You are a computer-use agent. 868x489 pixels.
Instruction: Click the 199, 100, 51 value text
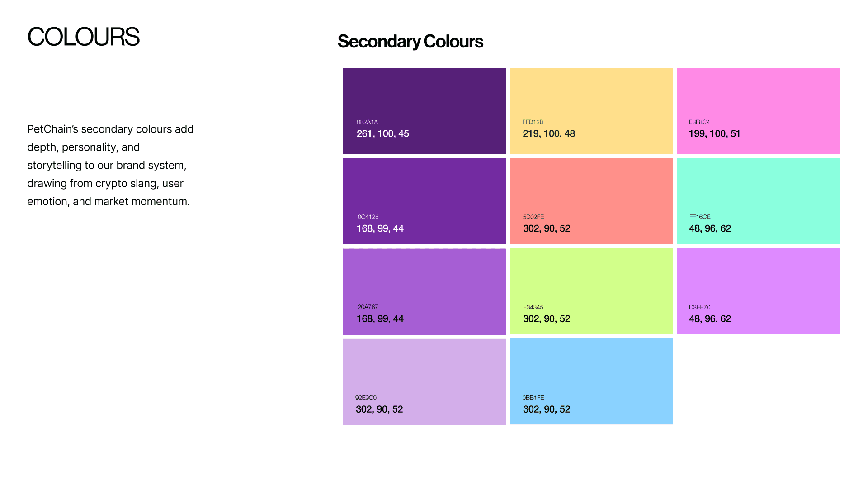click(x=714, y=133)
